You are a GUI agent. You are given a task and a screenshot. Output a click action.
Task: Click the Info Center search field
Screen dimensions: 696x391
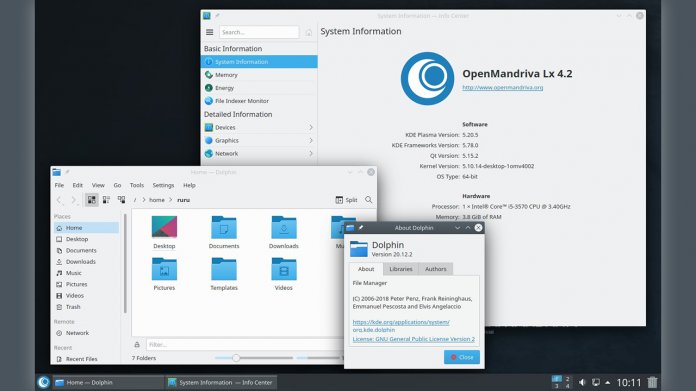pyautogui.click(x=259, y=32)
